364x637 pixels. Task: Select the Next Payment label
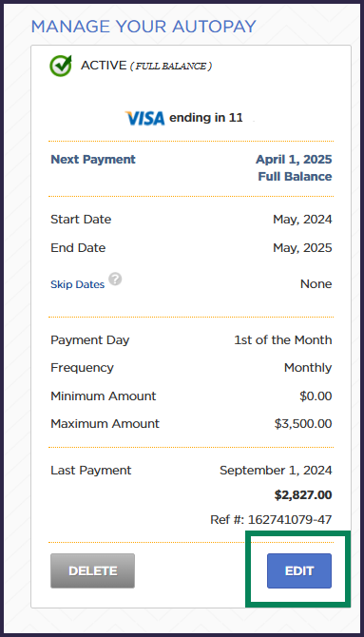tap(93, 160)
